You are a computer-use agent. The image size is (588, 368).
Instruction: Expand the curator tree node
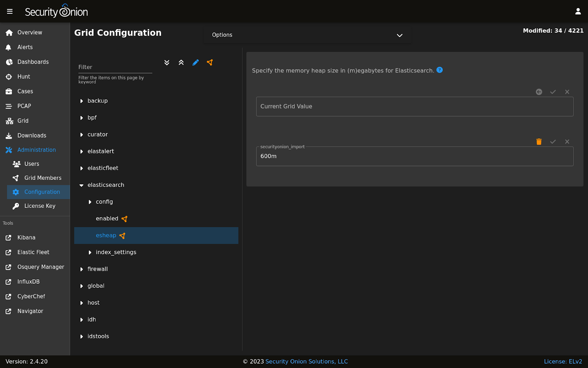(x=82, y=135)
